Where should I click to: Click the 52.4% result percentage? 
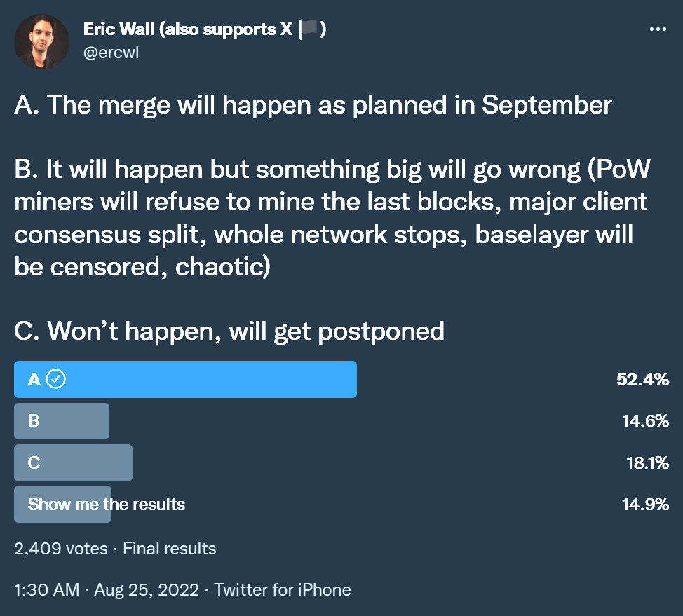pos(642,380)
